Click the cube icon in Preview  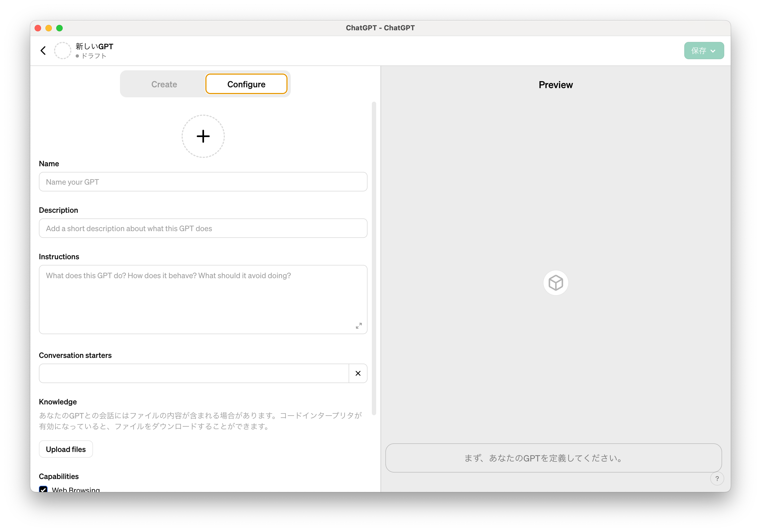(556, 283)
